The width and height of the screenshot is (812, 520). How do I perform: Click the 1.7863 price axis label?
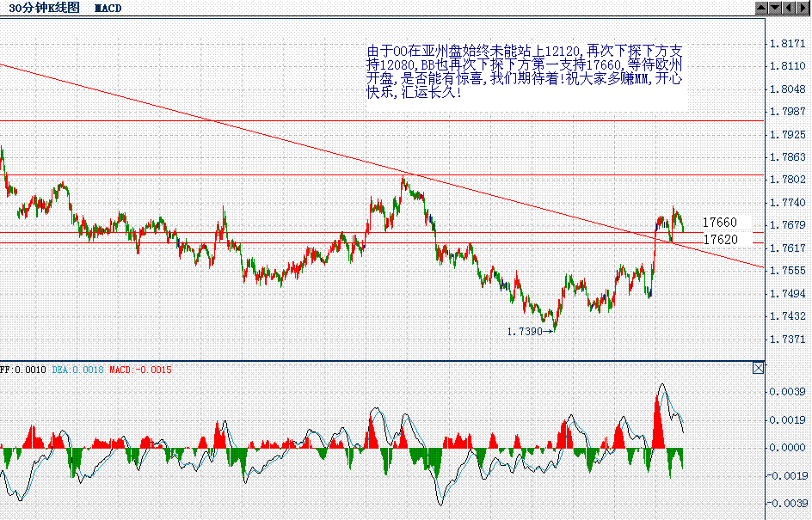tap(787, 156)
